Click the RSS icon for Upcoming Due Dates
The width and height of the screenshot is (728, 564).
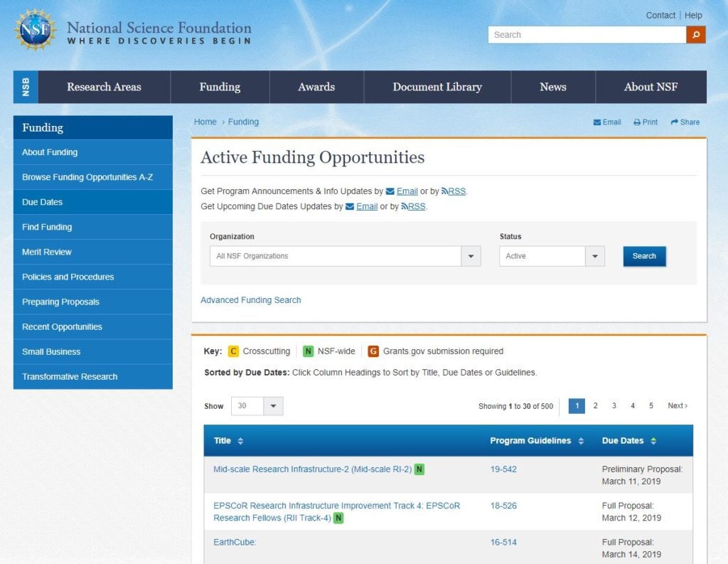(x=405, y=206)
